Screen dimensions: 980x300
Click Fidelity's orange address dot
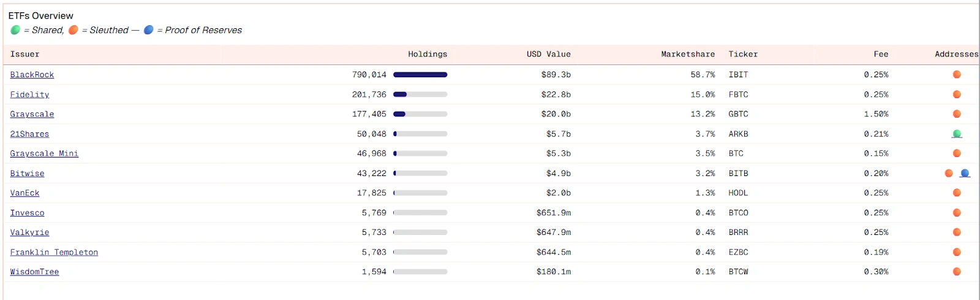pyautogui.click(x=957, y=94)
